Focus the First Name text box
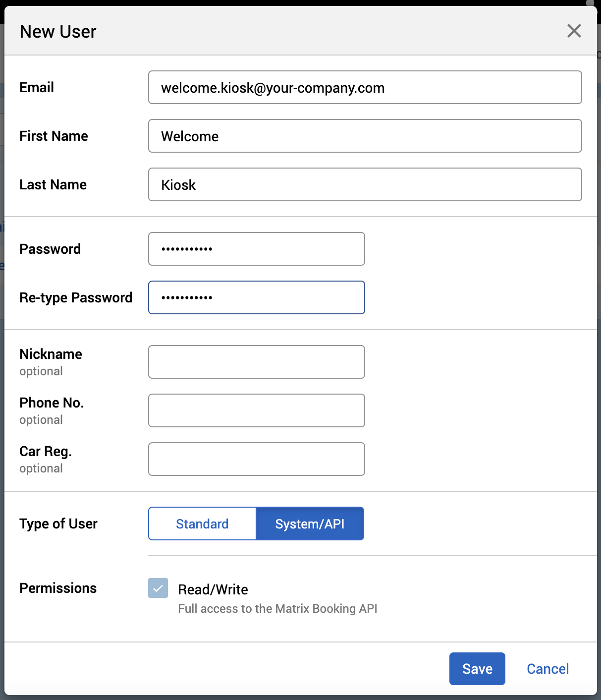601x700 pixels. click(365, 136)
